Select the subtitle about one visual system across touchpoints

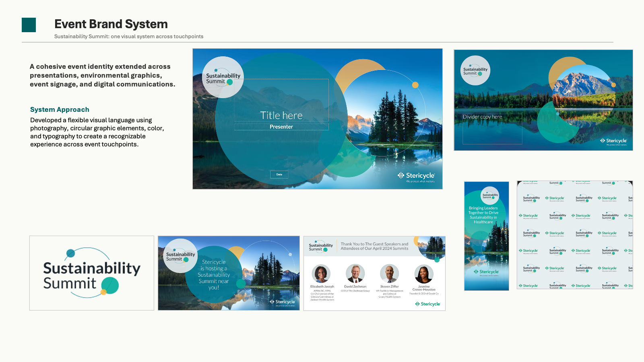tap(129, 37)
